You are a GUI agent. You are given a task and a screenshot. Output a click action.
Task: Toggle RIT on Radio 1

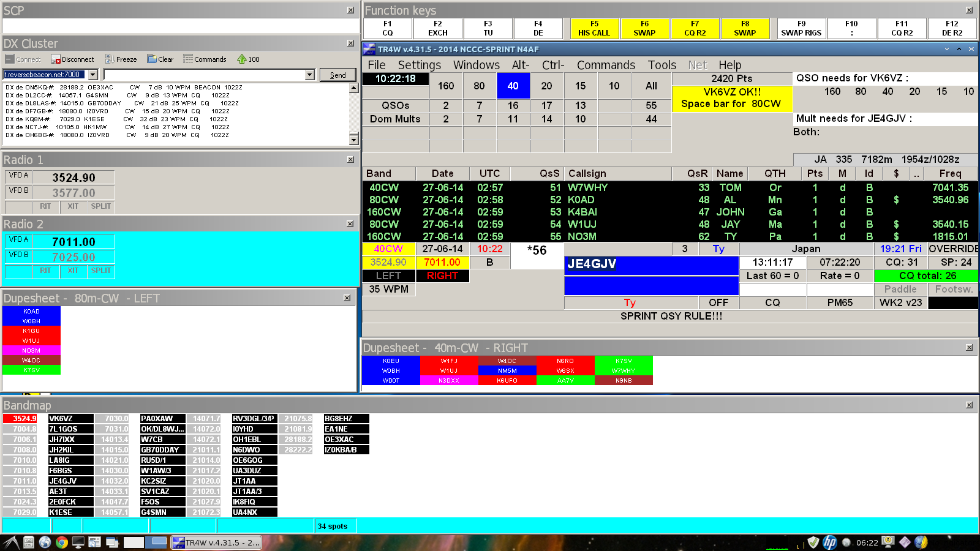click(45, 206)
